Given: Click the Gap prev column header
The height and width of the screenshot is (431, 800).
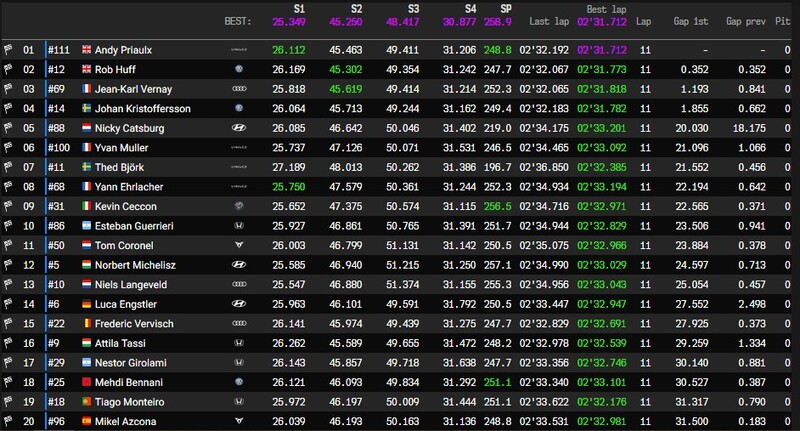Looking at the screenshot, I should coord(745,21).
